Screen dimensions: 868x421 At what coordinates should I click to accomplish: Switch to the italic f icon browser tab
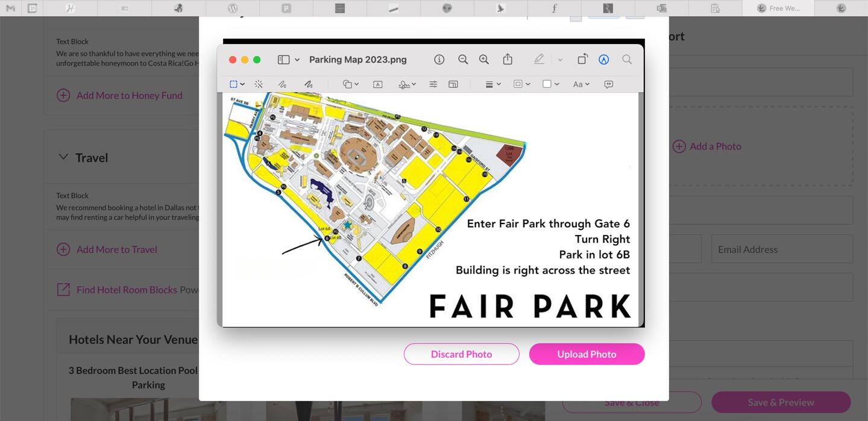pyautogui.click(x=555, y=8)
